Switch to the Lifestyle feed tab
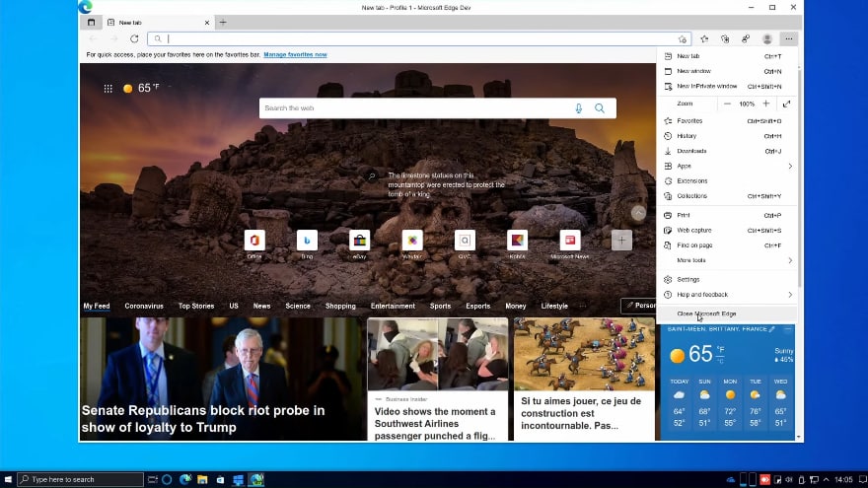The width and height of the screenshot is (868, 488). tap(554, 306)
